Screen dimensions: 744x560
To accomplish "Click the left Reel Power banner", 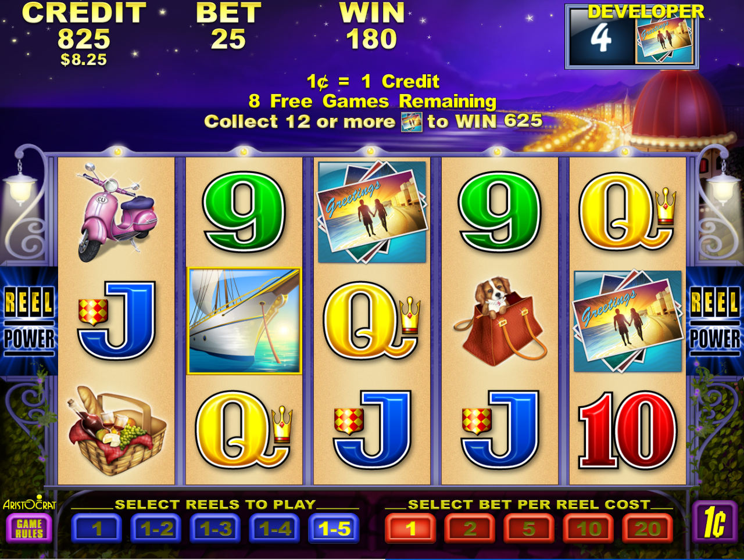I will click(29, 321).
